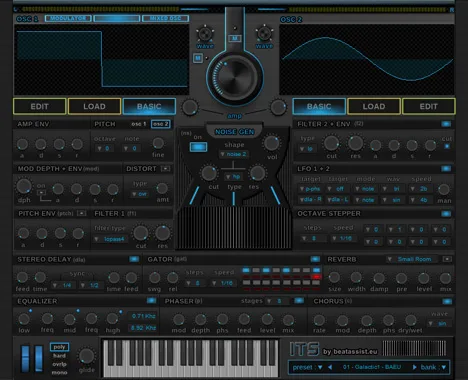This screenshot has height=380, width=468.
Task: Toggle the Stereo Delay effect on/off
Action: tap(134, 259)
